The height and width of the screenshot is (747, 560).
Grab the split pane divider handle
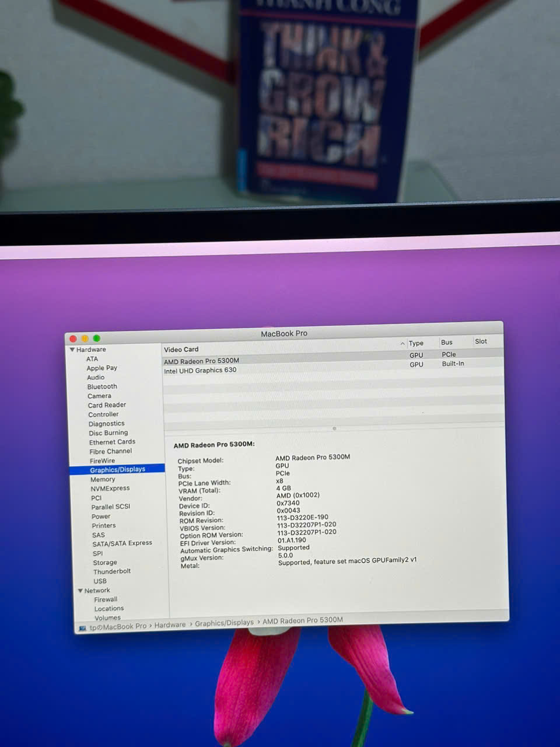pyautogui.click(x=334, y=428)
